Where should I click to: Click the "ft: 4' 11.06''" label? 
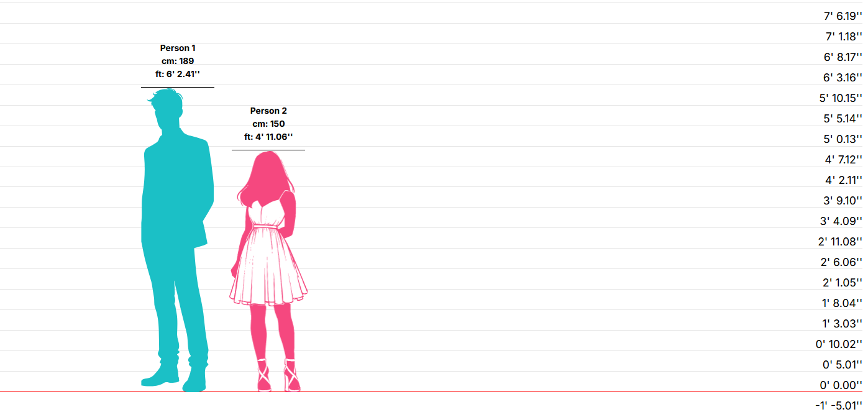[268, 137]
